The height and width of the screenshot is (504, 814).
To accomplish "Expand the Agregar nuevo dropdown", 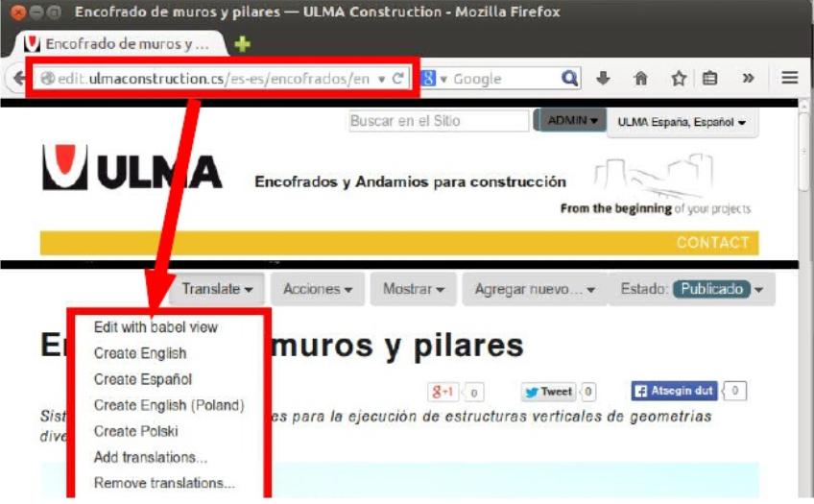I will [535, 289].
